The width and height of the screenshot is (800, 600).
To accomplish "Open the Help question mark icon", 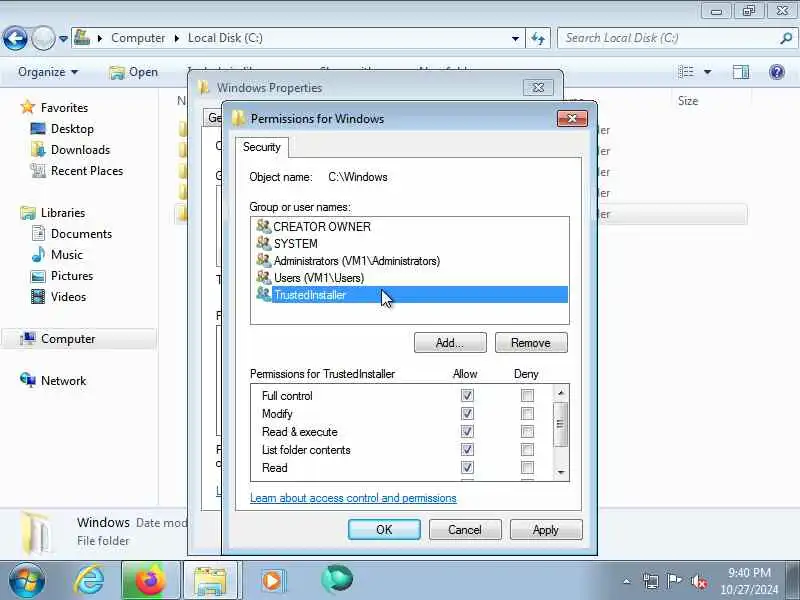I will coord(777,72).
